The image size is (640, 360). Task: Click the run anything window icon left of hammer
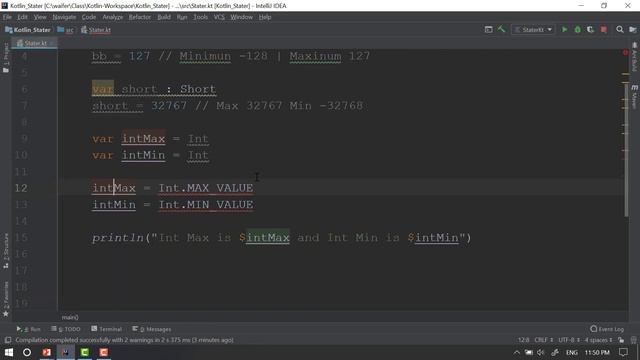(489, 29)
